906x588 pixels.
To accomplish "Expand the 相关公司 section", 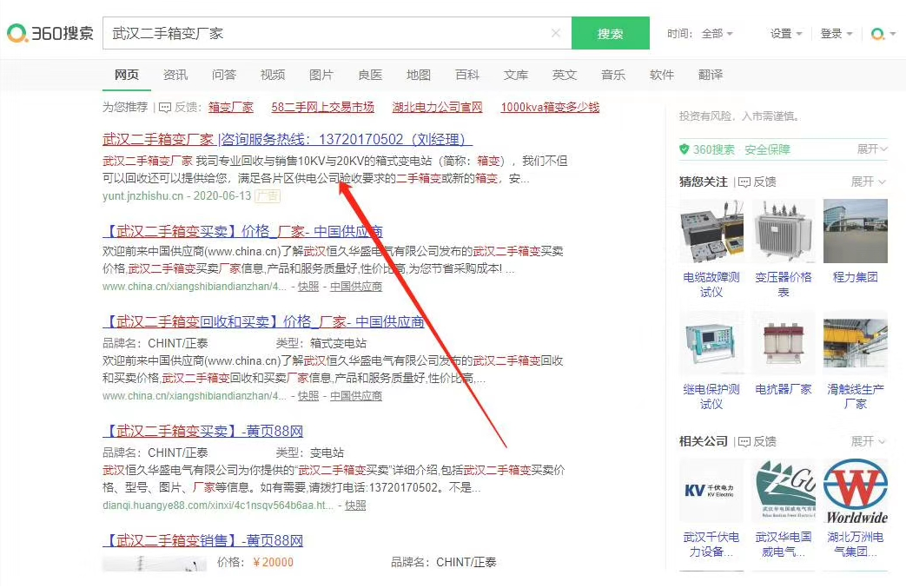I will (869, 441).
